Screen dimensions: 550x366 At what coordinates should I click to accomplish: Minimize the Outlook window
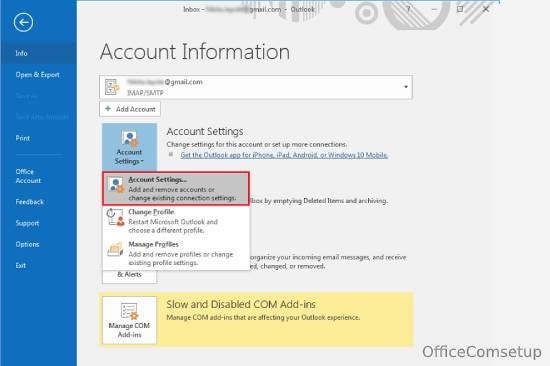434,9
